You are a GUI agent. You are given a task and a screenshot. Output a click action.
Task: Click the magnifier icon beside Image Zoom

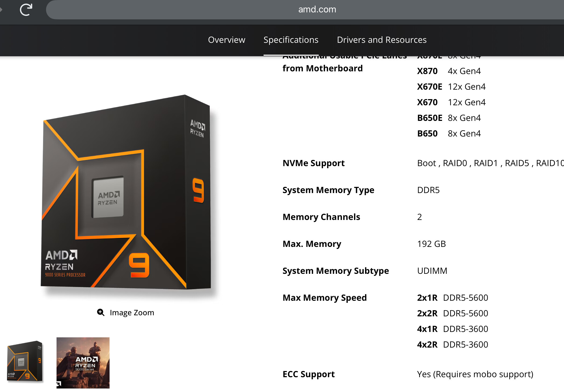pos(101,312)
